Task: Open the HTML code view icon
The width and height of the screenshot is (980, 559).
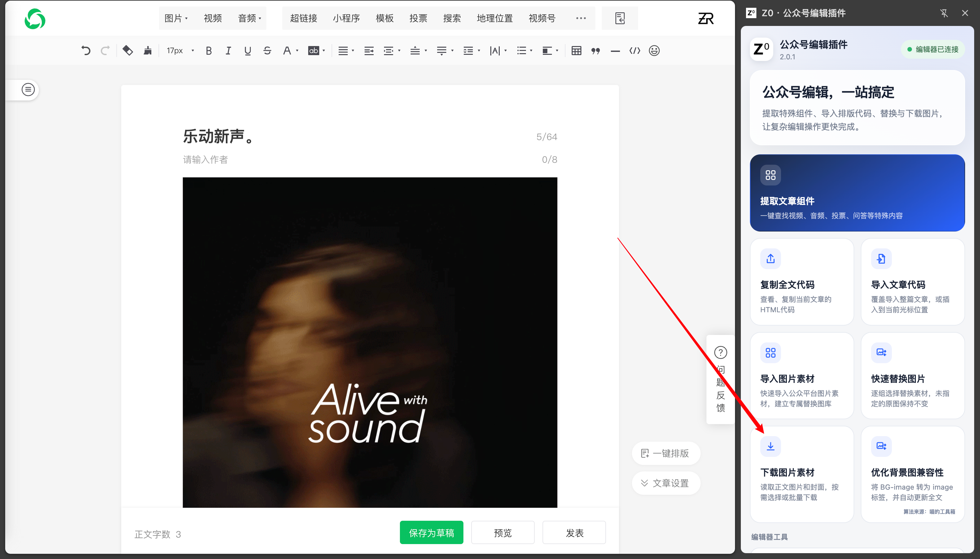Action: click(635, 51)
